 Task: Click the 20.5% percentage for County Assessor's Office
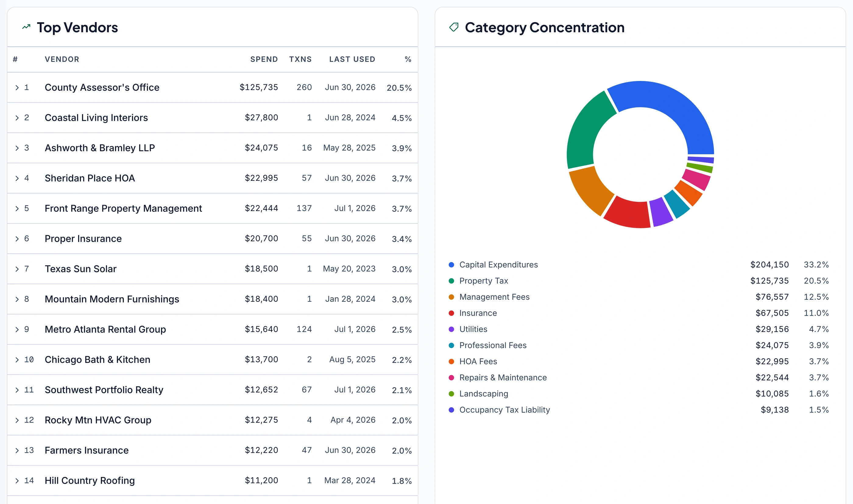[x=399, y=88]
